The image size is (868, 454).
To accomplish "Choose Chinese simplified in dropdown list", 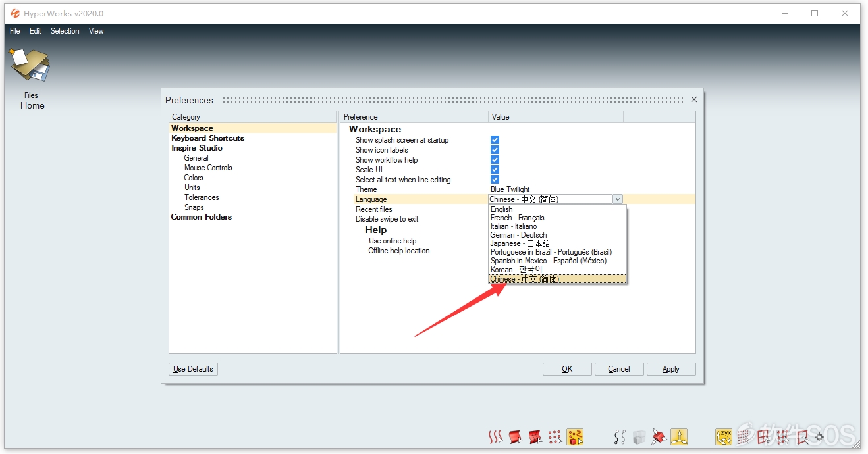I will pos(557,279).
